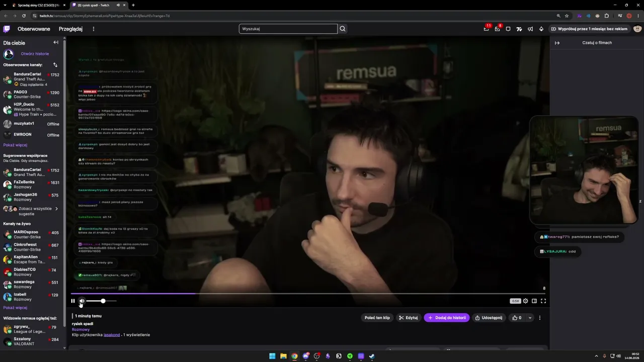
Task: Collapse the Czatuj o filmach chat panel
Action: pyautogui.click(x=557, y=43)
